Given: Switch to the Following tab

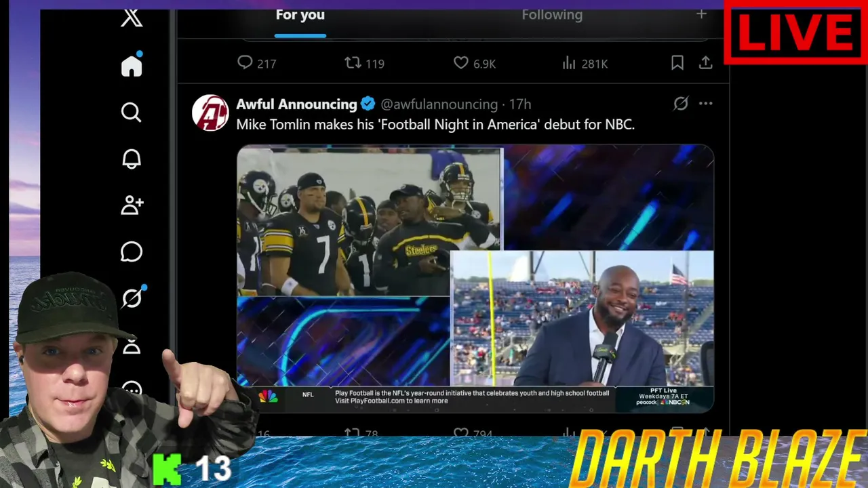Looking at the screenshot, I should [x=552, y=15].
